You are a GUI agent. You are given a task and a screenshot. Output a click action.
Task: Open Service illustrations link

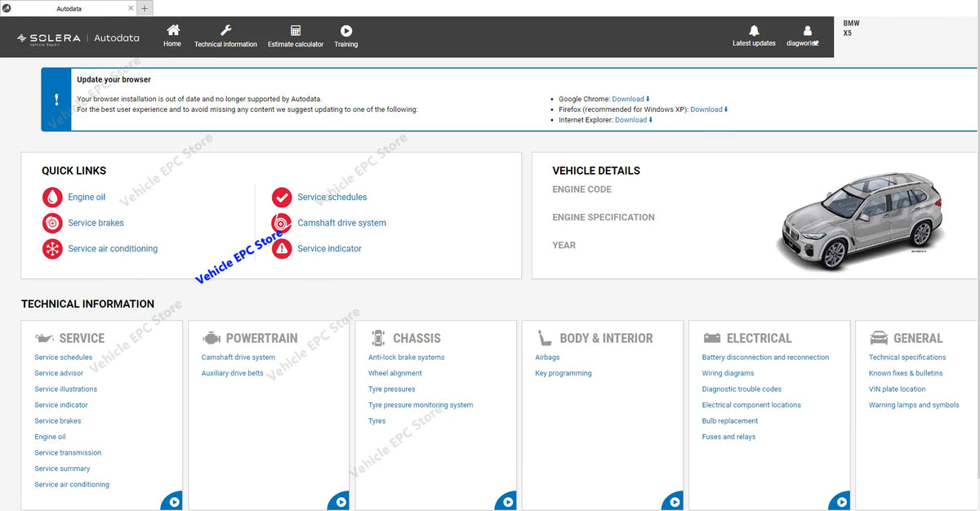coord(66,389)
